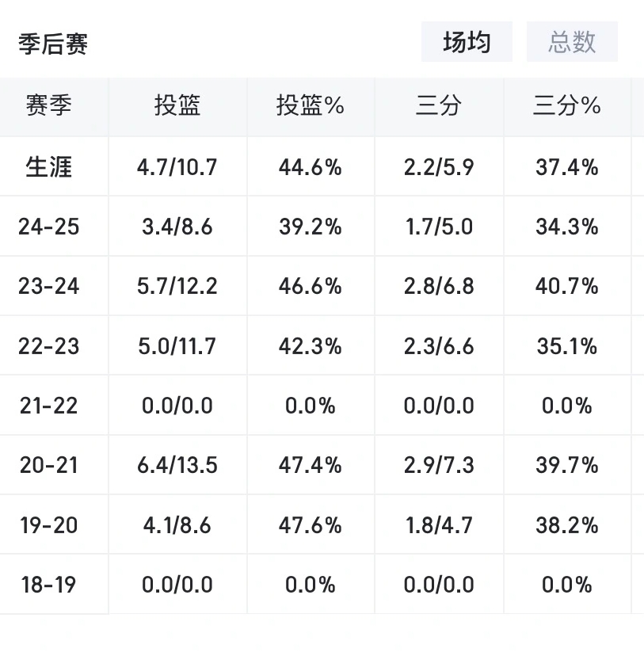The image size is (644, 652).
Task: Click the 2.9/7.3 three-point cell
Action: [x=438, y=465]
